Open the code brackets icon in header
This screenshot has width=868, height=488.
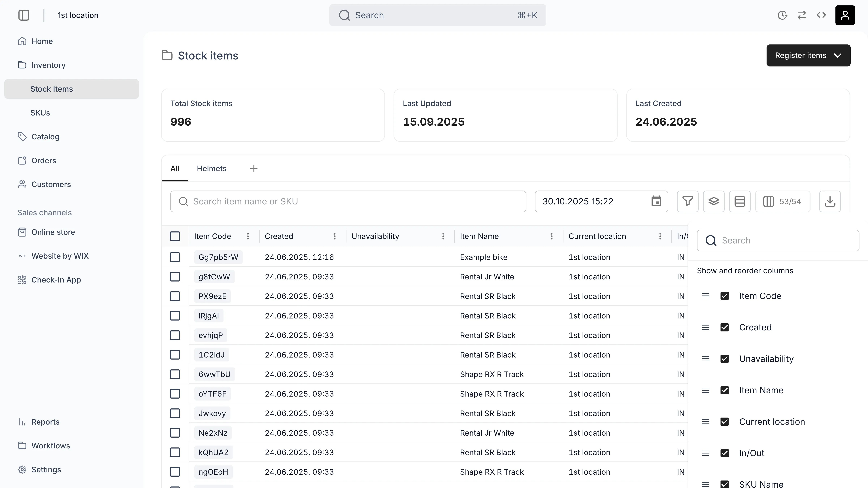pyautogui.click(x=821, y=15)
